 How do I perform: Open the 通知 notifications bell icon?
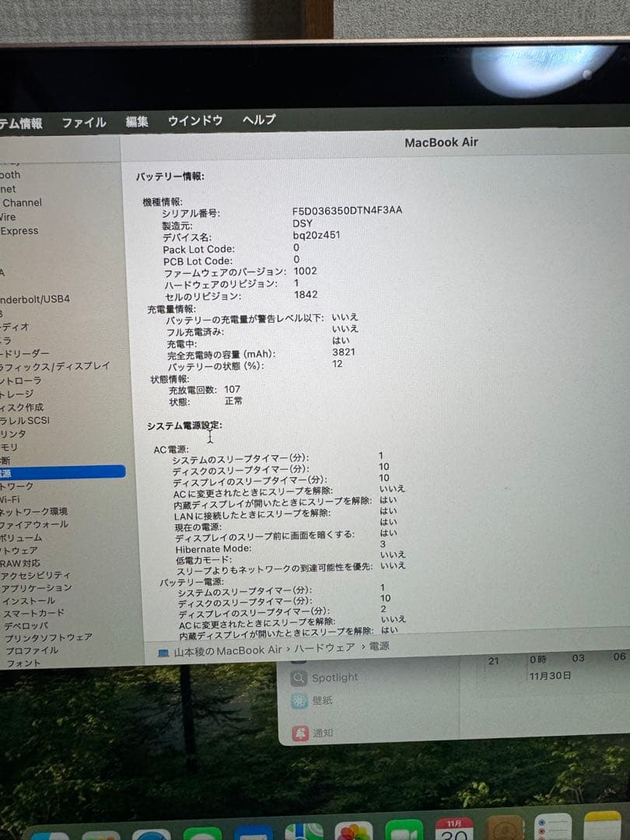pyautogui.click(x=299, y=732)
